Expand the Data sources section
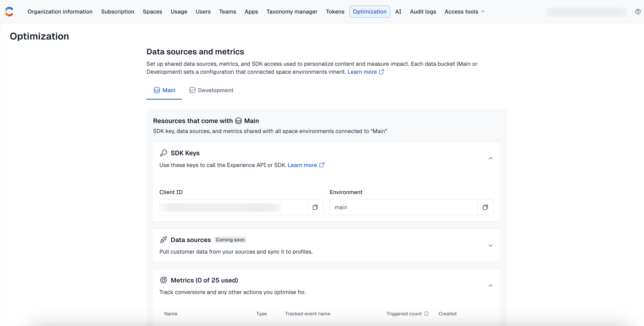The width and height of the screenshot is (644, 326). coord(490,245)
